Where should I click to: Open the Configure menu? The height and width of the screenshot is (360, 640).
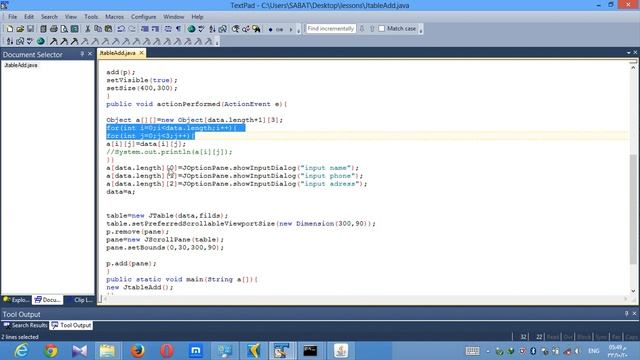click(143, 17)
